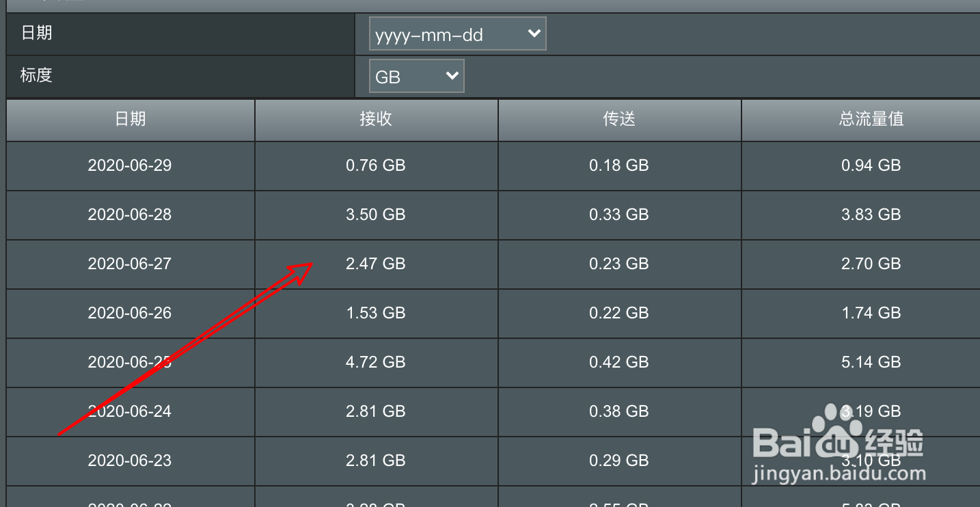Expand the GB scale unit dropdown
This screenshot has width=980, height=507.
[416, 76]
